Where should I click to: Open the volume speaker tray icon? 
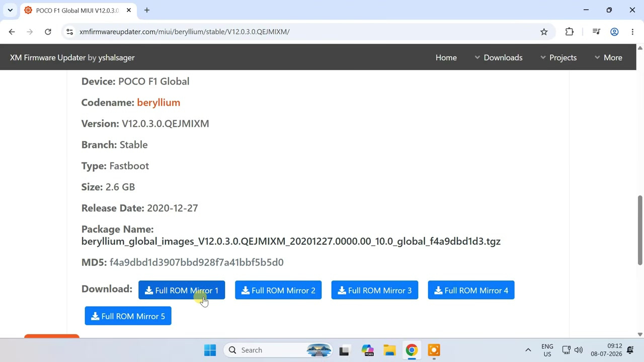pyautogui.click(x=579, y=350)
